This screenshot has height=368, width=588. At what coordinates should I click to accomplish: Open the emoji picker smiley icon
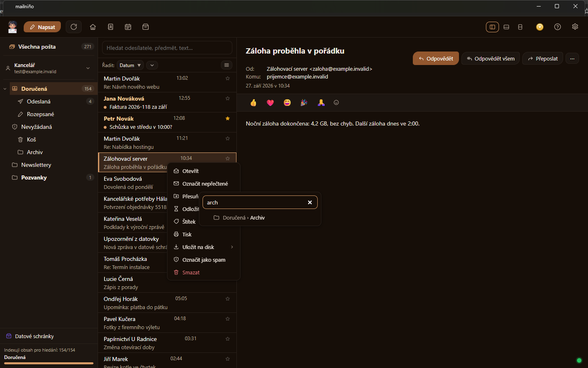tap(336, 103)
